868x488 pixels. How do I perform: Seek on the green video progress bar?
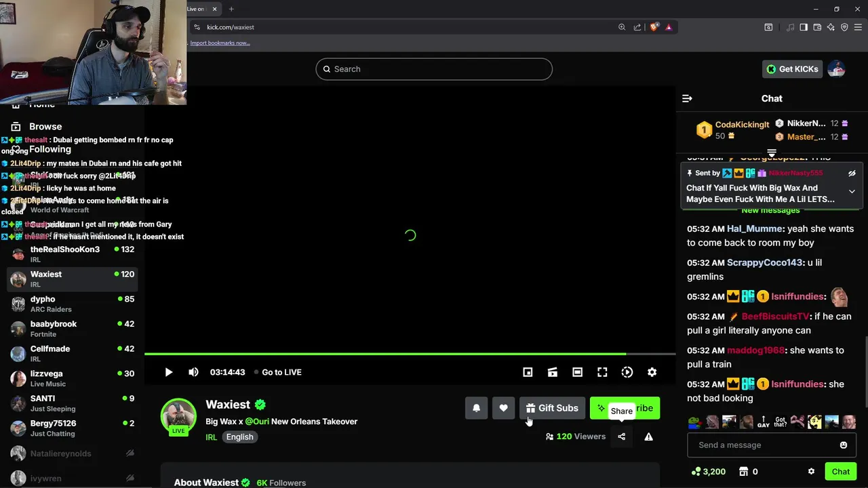pyautogui.click(x=410, y=354)
